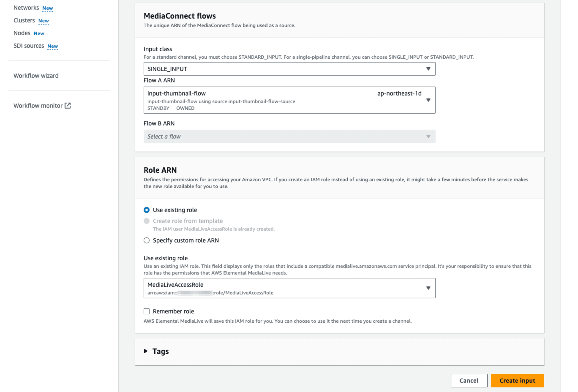Image resolution: width=578 pixels, height=392 pixels.
Task: Open the MediaLiveAccessRole role dropdown
Action: [289, 288]
